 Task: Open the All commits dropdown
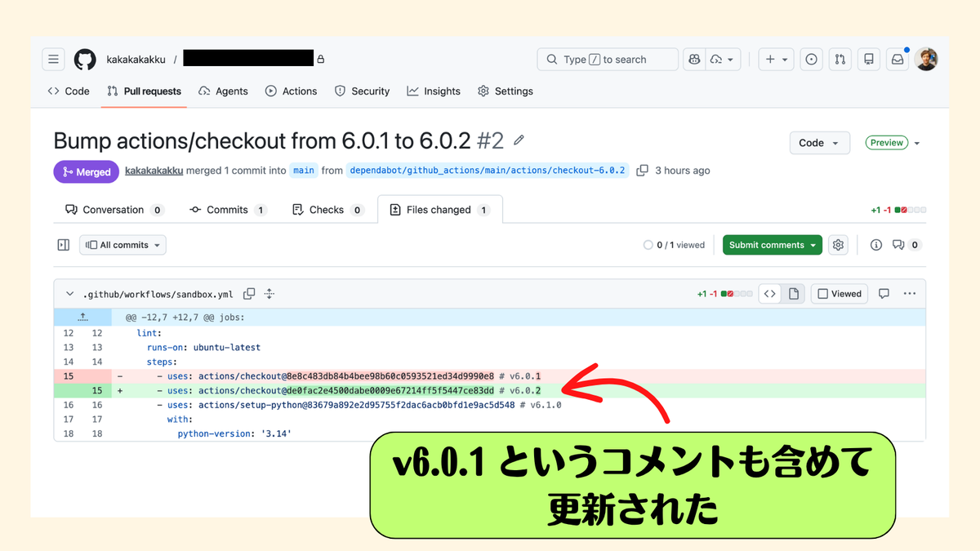[122, 245]
